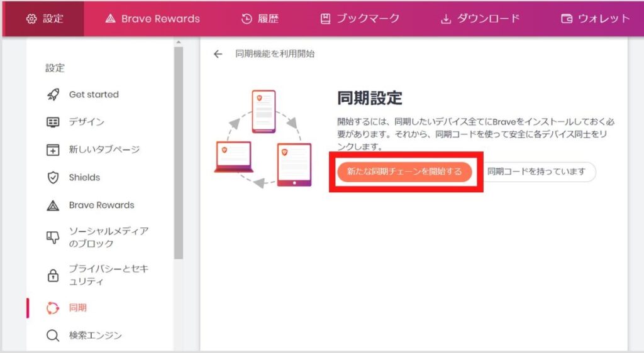Select ソーシャルメディアのブロック in sidebar

[x=109, y=237]
